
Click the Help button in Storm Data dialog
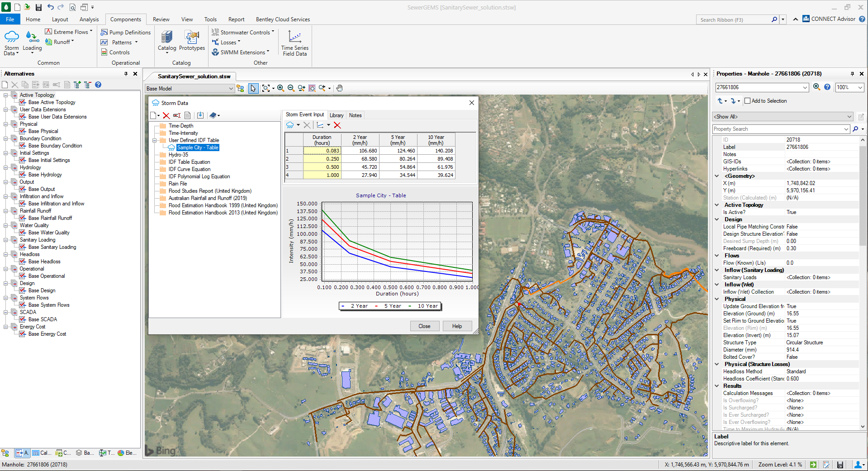457,326
